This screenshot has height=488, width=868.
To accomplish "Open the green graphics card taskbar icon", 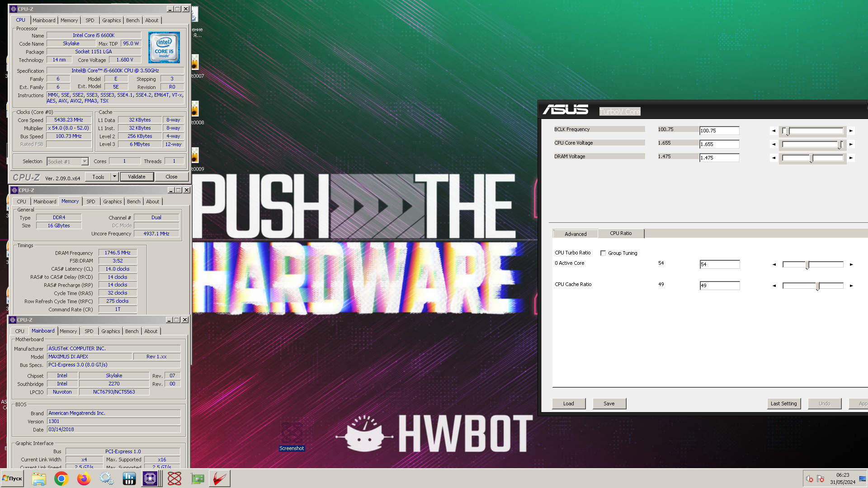I will [x=197, y=479].
